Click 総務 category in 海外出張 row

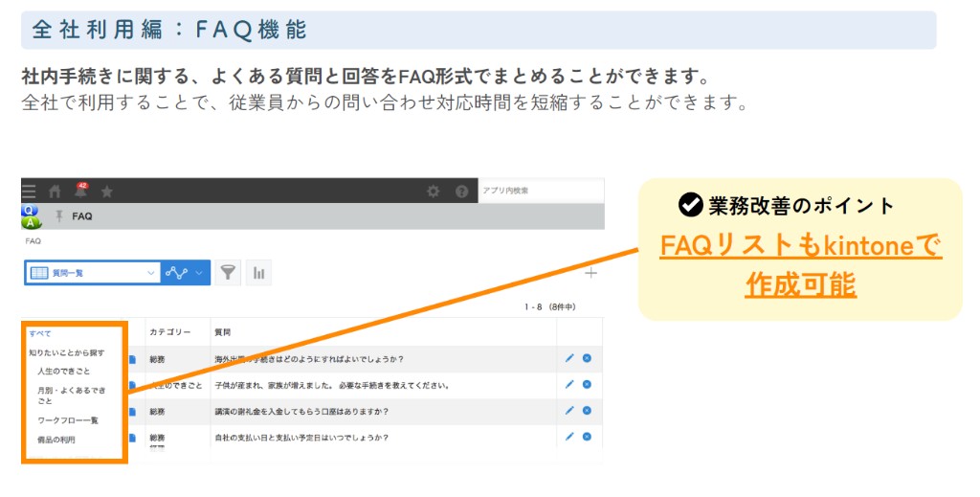[158, 359]
